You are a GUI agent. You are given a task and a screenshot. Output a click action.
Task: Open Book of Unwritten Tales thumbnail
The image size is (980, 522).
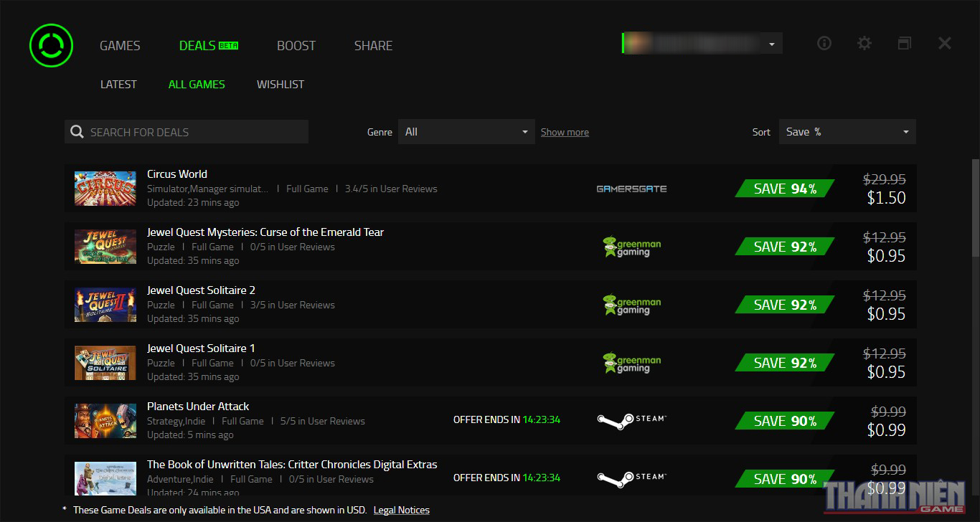pos(105,478)
